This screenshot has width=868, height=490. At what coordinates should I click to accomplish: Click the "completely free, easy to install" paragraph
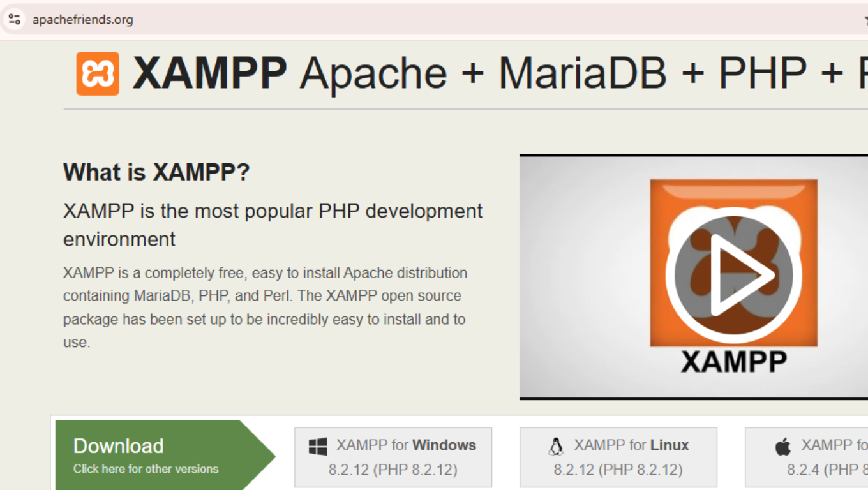click(x=266, y=308)
